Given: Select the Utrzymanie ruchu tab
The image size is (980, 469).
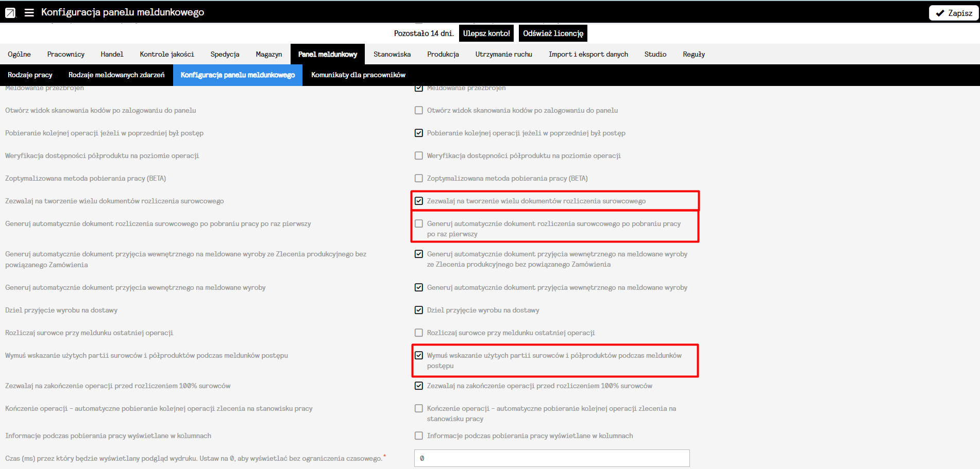Looking at the screenshot, I should click(503, 54).
